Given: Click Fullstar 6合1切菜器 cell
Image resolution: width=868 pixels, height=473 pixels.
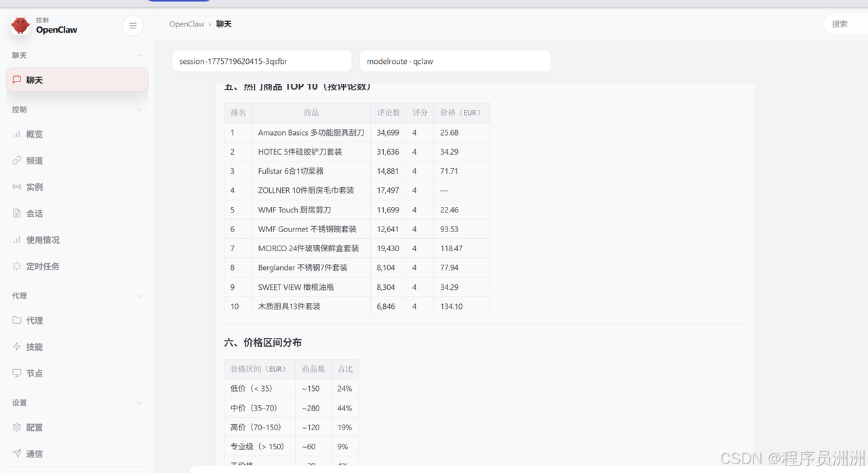Looking at the screenshot, I should (x=311, y=171).
